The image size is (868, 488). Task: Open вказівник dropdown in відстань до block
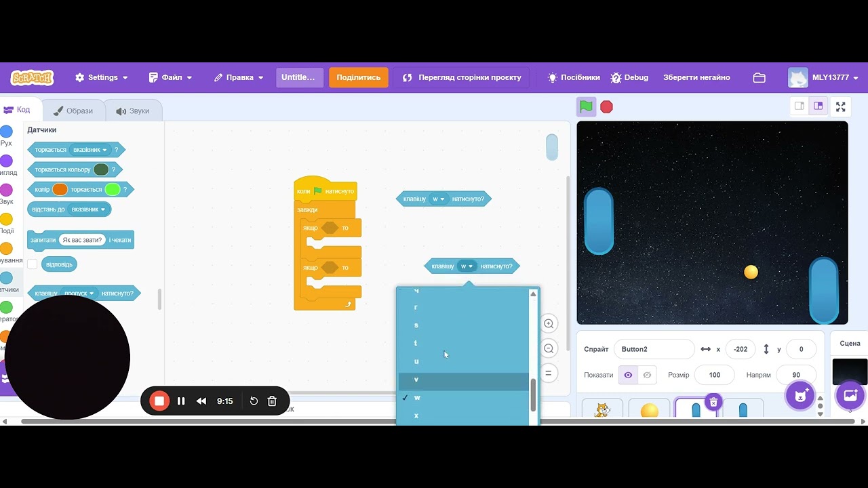[x=88, y=209]
